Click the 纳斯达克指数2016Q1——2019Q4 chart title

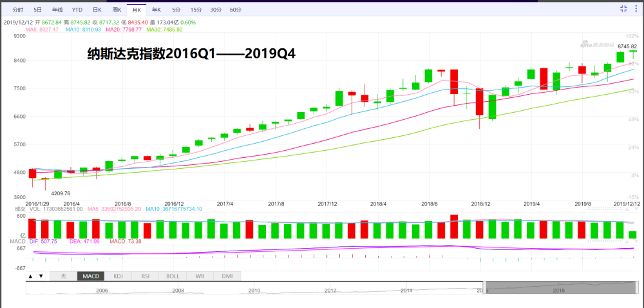click(191, 53)
